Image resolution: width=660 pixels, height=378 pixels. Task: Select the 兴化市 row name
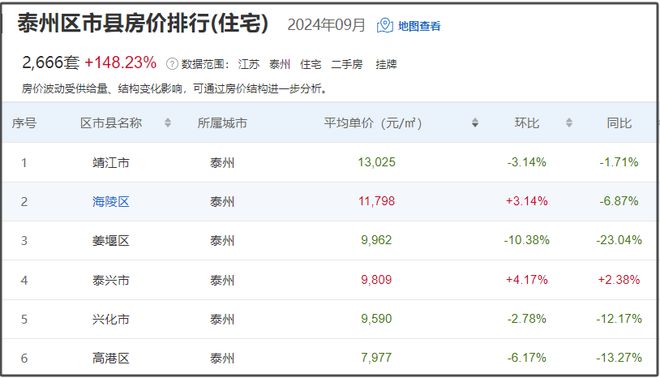pos(111,319)
